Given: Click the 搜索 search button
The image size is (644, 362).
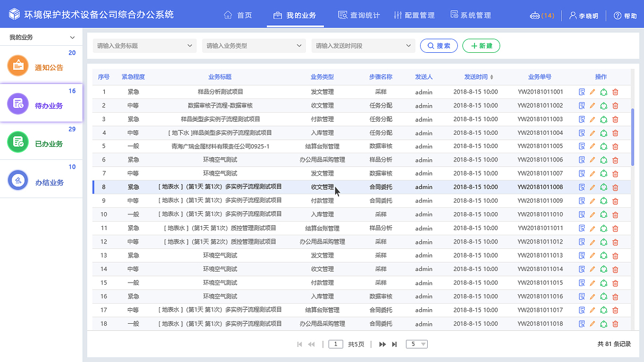Looking at the screenshot, I should coord(438,45).
